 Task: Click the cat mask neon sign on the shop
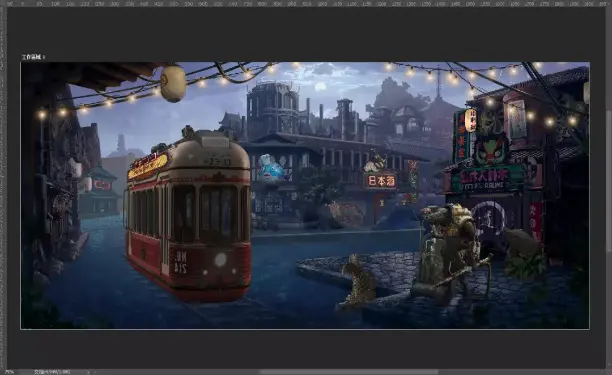point(491,149)
